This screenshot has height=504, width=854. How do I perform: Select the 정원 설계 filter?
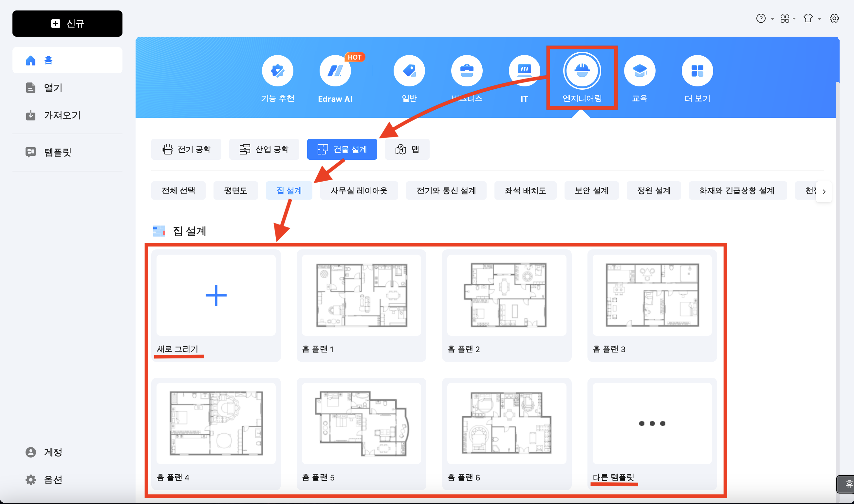point(654,190)
